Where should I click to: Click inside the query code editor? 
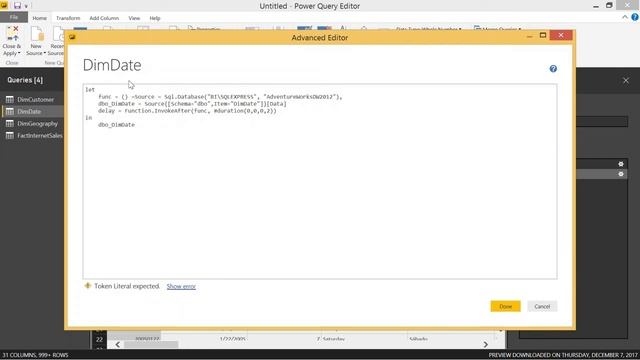tap(320, 182)
